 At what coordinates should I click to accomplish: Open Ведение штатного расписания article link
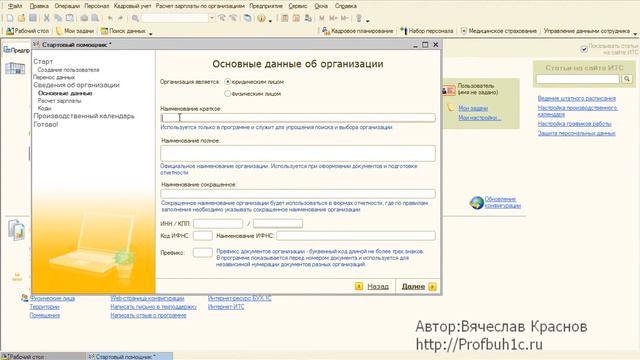coord(577,98)
